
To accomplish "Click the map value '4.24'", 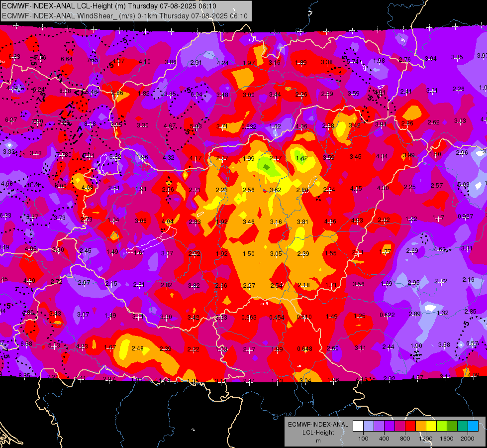I will pyautogui.click(x=223, y=63).
